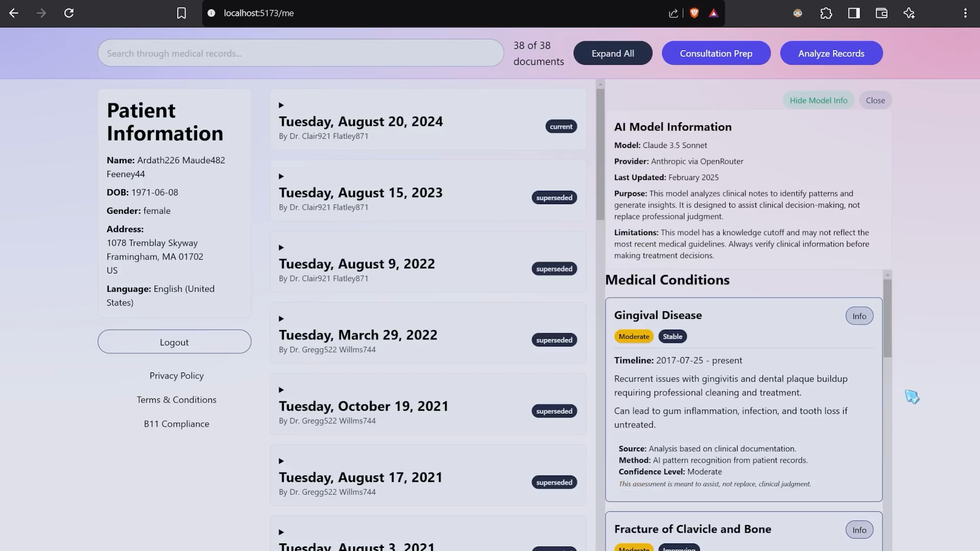Open site info in the address bar

[211, 13]
